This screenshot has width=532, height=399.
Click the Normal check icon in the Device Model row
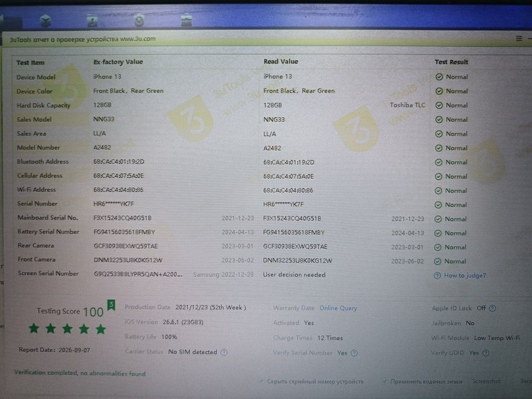(x=439, y=77)
